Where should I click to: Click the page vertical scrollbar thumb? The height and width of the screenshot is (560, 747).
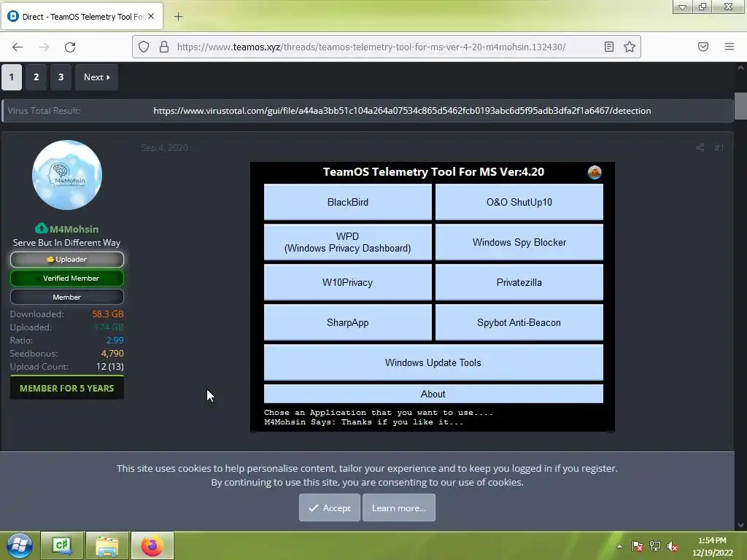coord(740,106)
